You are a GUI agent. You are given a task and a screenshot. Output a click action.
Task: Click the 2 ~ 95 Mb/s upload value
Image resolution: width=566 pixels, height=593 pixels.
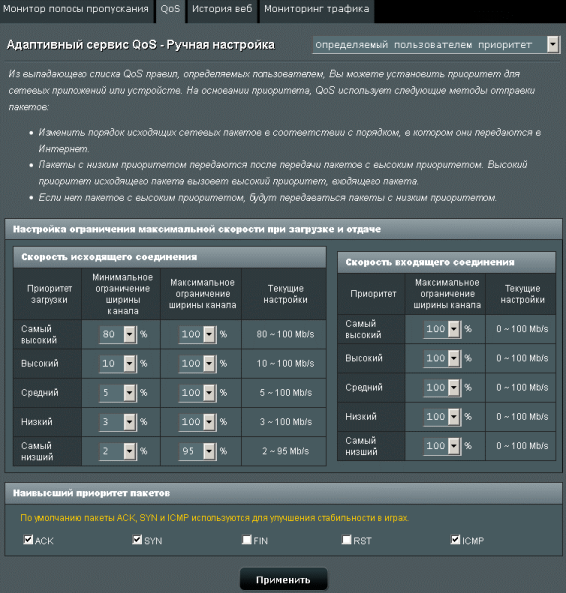pyautogui.click(x=285, y=451)
